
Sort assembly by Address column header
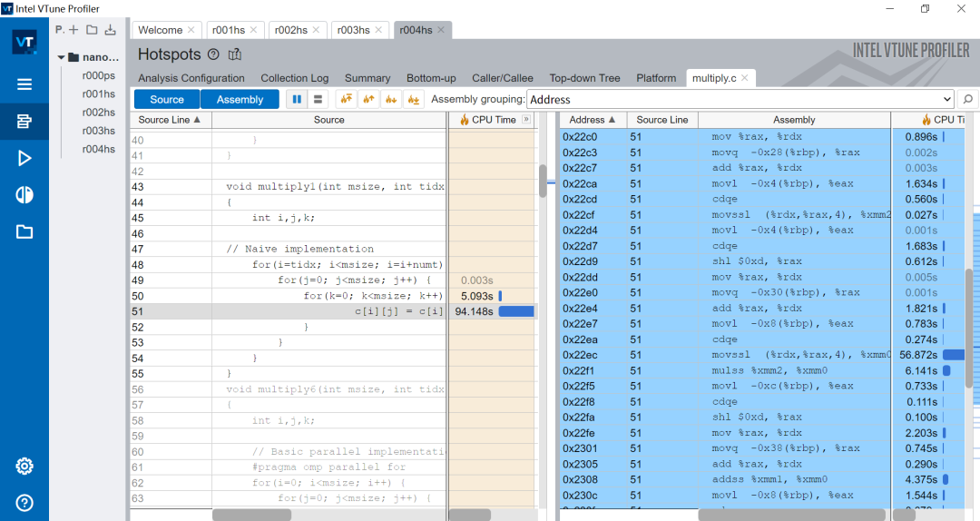coord(593,120)
